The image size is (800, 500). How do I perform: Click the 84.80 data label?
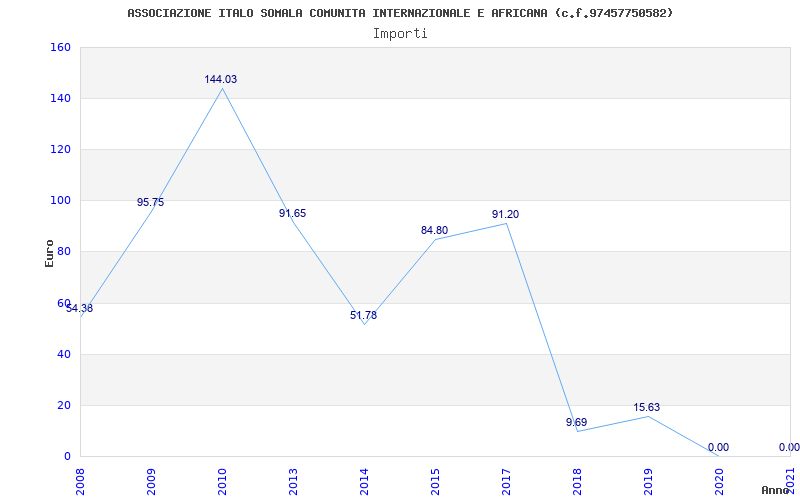click(x=434, y=231)
